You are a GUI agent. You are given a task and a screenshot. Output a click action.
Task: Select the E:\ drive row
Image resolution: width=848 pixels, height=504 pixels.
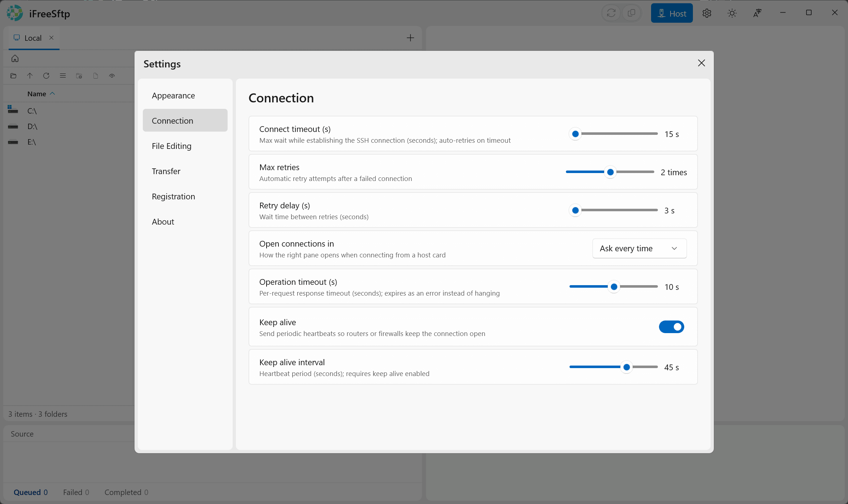[69, 142]
